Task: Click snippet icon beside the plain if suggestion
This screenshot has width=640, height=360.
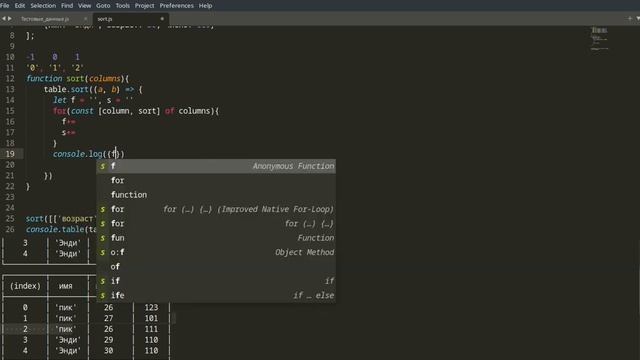Action: click(103, 281)
